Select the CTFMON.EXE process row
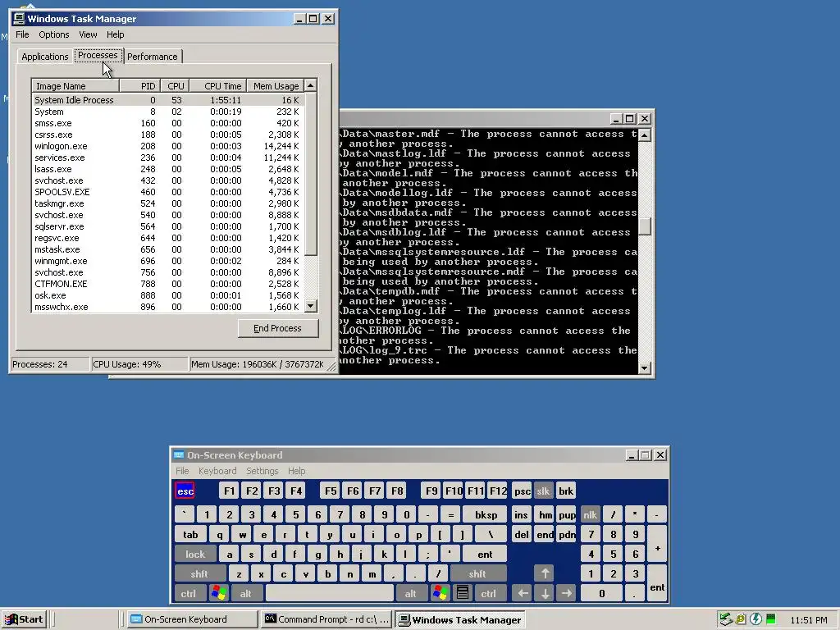 (167, 284)
